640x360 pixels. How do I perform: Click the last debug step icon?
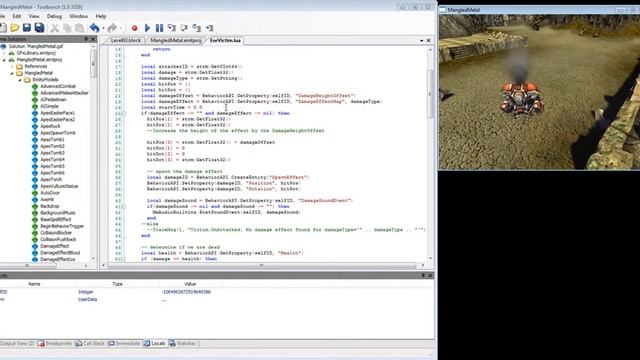[209, 28]
